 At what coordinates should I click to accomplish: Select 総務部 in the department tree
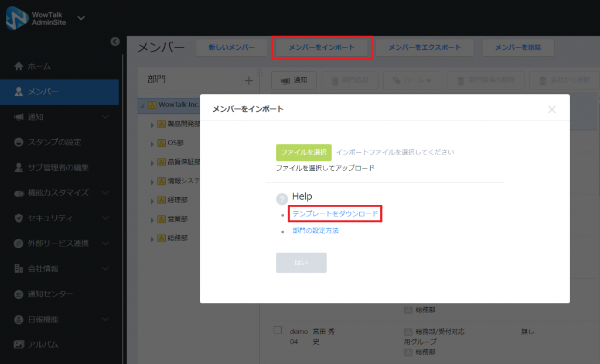(x=178, y=238)
